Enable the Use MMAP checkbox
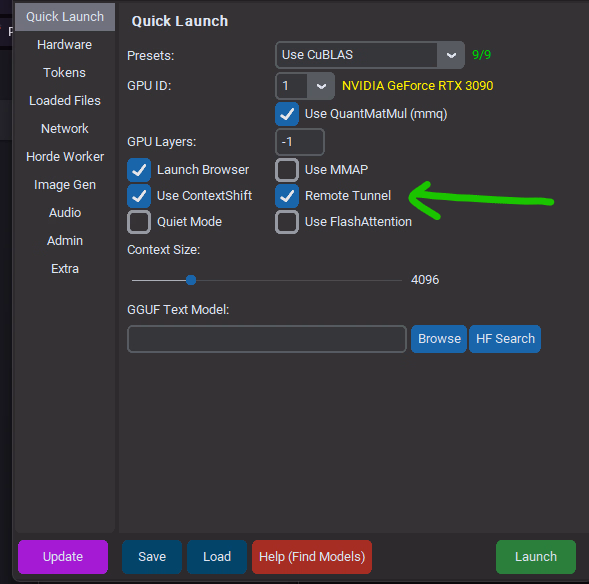 (287, 170)
